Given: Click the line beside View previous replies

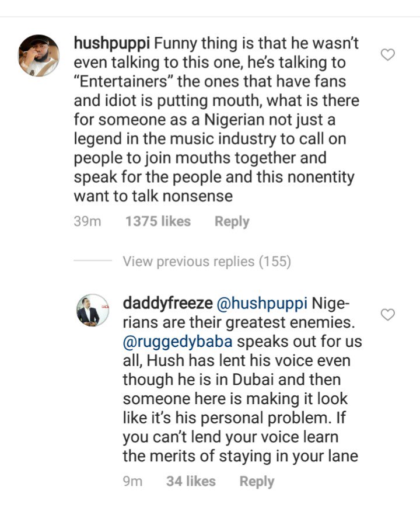Looking at the screenshot, I should click(92, 261).
